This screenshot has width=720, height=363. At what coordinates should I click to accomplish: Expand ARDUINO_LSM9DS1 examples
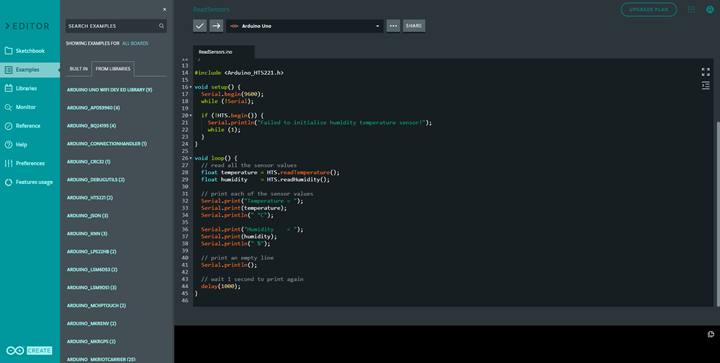(x=91, y=287)
